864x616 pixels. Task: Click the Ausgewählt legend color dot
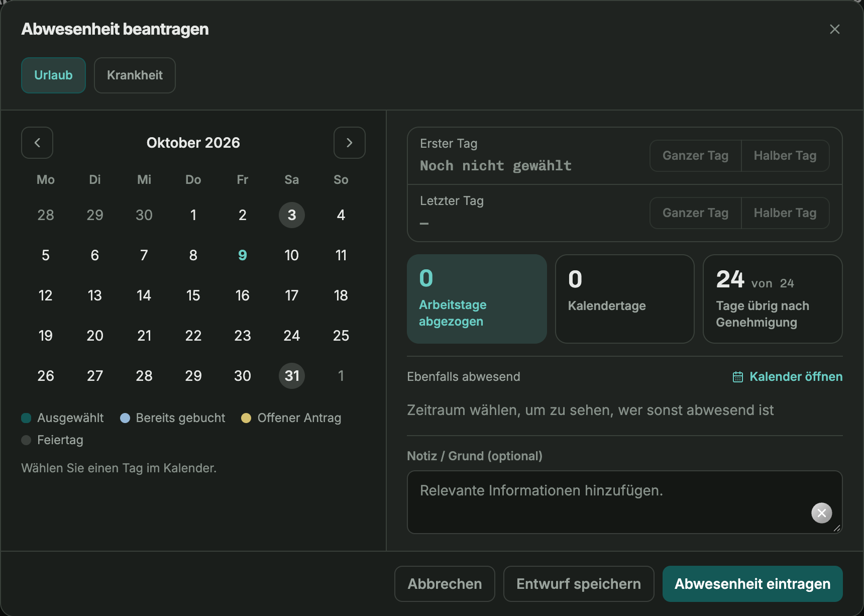[26, 418]
